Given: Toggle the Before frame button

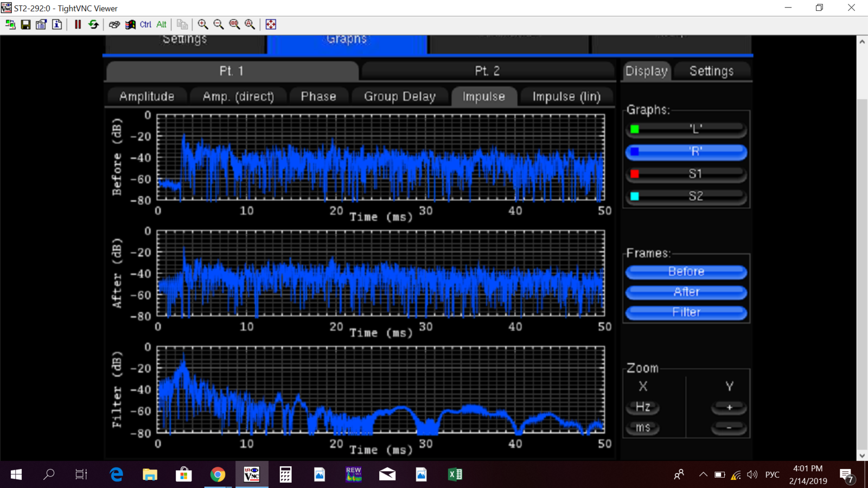Looking at the screenshot, I should tap(686, 272).
